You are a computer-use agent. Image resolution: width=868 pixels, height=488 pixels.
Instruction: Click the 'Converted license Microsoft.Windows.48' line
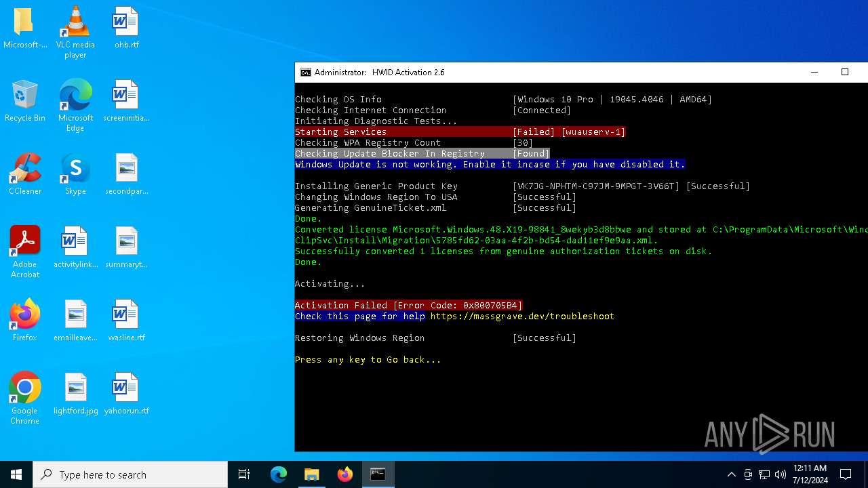click(x=581, y=230)
